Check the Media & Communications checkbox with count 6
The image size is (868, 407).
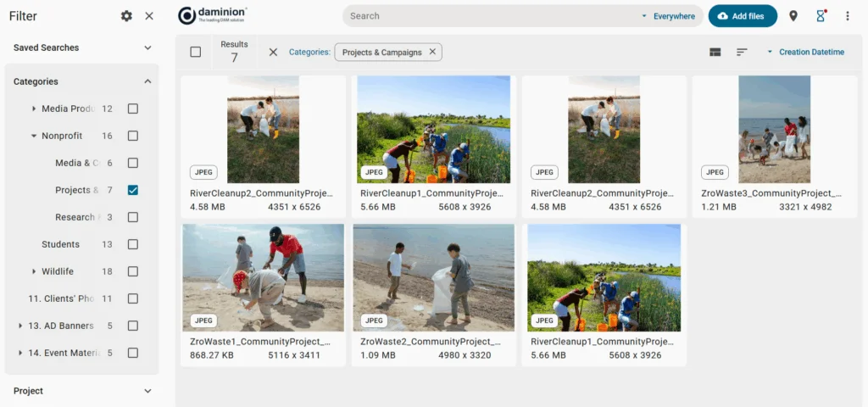133,164
